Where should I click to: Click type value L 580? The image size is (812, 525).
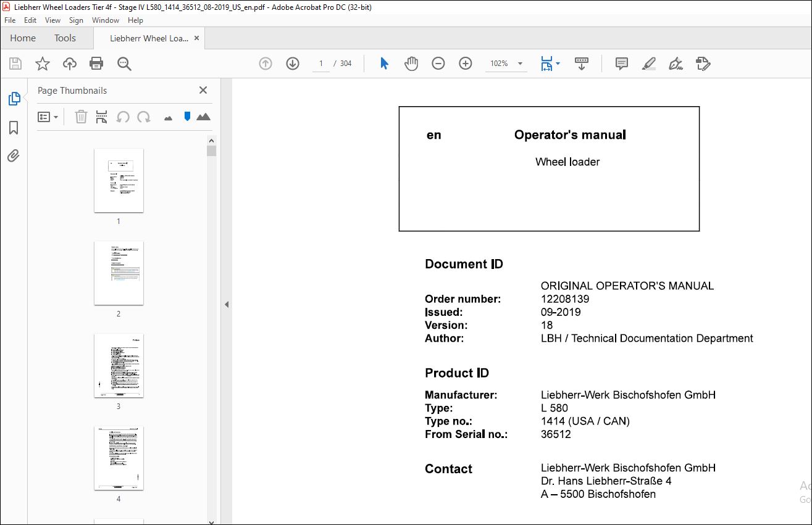click(x=555, y=408)
